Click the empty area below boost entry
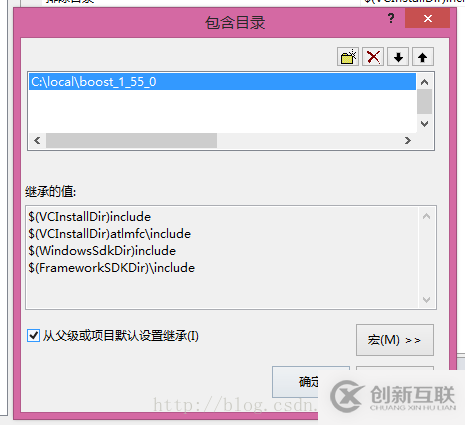This screenshot has width=465, height=425. pos(222,112)
